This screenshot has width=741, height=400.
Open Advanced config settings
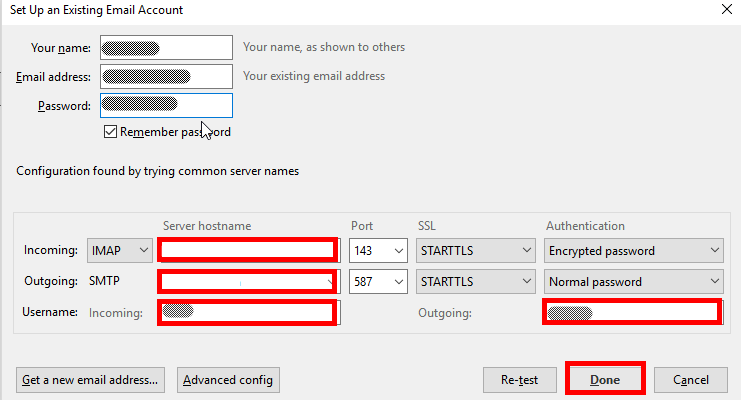pyautogui.click(x=228, y=380)
